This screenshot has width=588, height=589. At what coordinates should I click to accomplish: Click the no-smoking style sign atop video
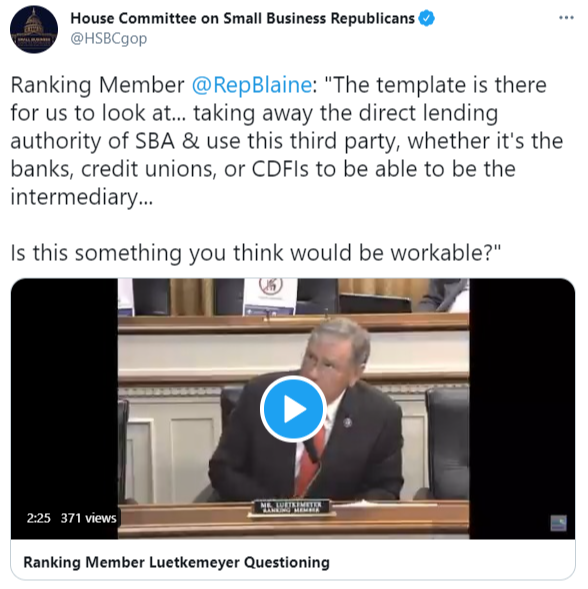pyautogui.click(x=270, y=296)
